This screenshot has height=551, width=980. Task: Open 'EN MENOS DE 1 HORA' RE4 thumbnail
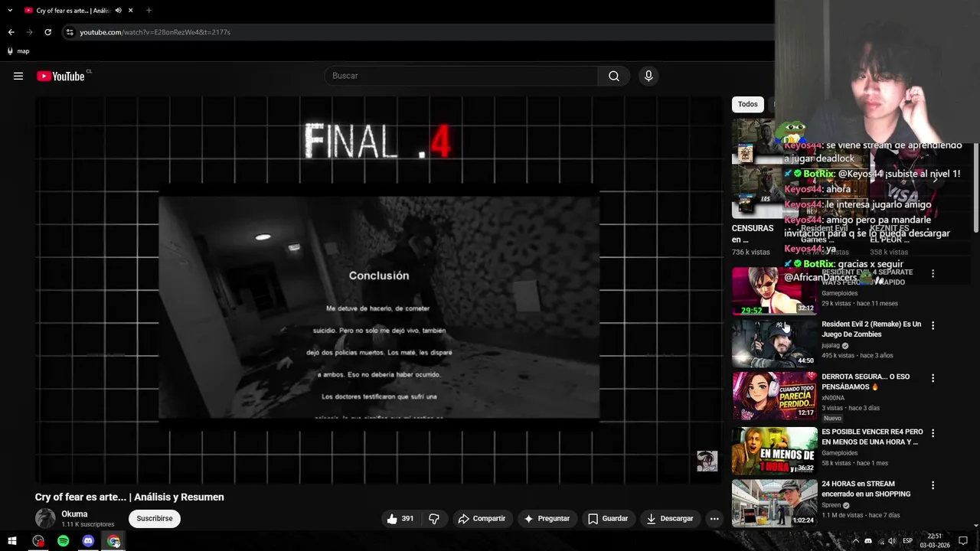coord(775,451)
